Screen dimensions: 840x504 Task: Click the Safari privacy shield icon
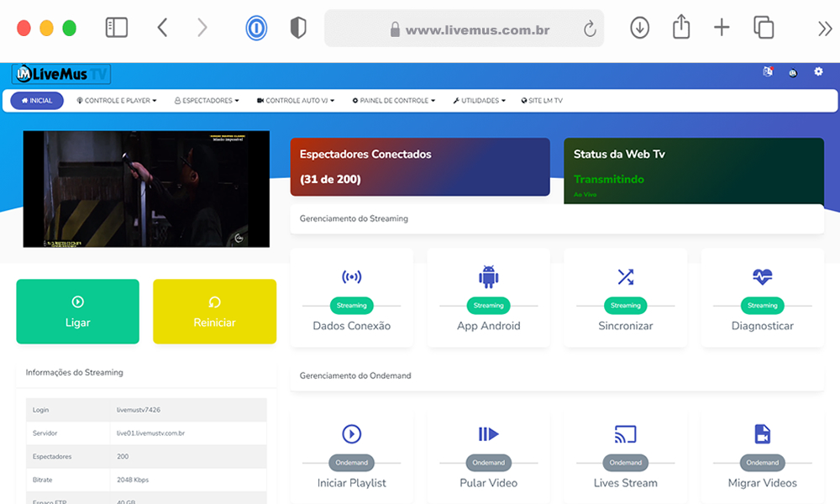(298, 29)
